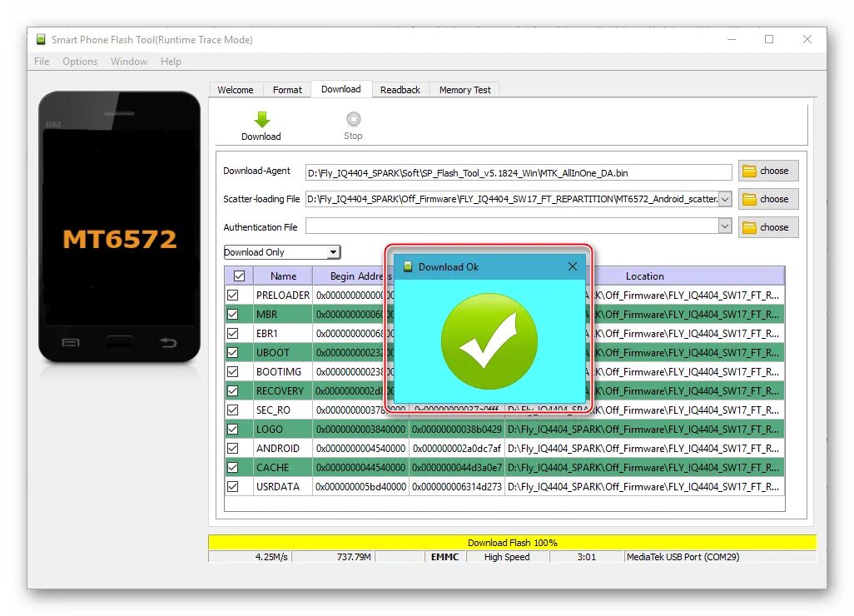Click the Authentication File input field
854x616 pixels.
(512, 226)
